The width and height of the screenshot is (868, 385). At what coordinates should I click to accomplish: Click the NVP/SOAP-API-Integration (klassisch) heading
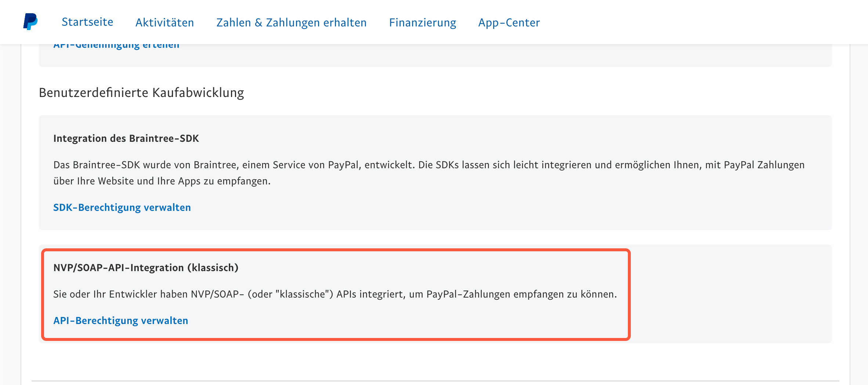(146, 268)
